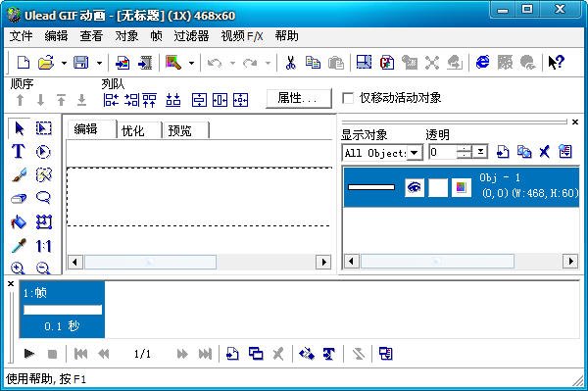Activate context help arrow-question icon
Image resolution: width=588 pixels, height=391 pixels.
(556, 62)
